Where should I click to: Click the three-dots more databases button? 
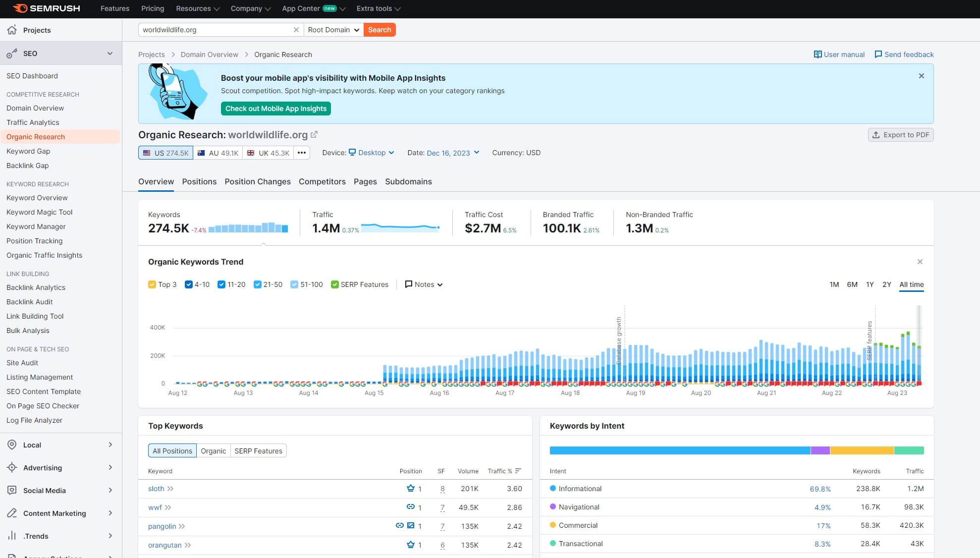[301, 153]
